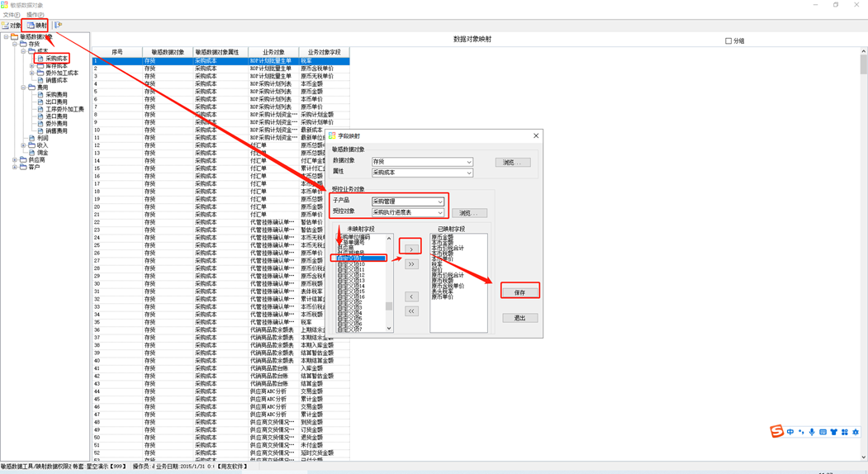Viewport: 868px width, 474px height.
Task: Open the soft keyboard icon
Action: [x=823, y=432]
